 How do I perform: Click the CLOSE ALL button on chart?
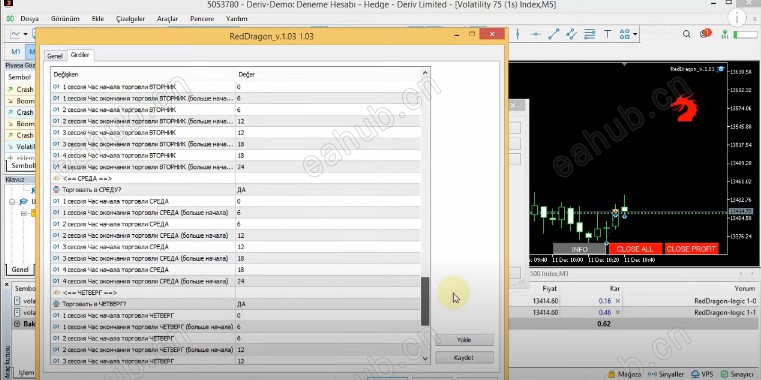(x=635, y=248)
